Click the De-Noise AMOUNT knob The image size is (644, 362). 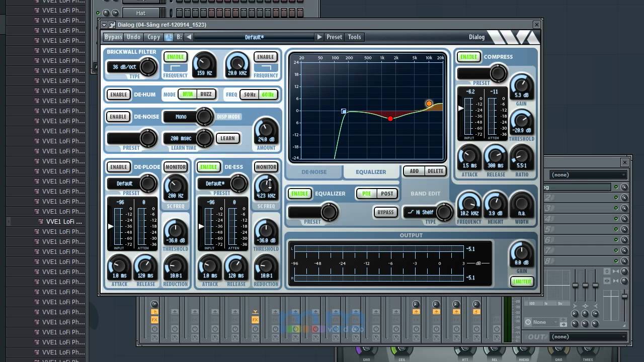pos(266,131)
